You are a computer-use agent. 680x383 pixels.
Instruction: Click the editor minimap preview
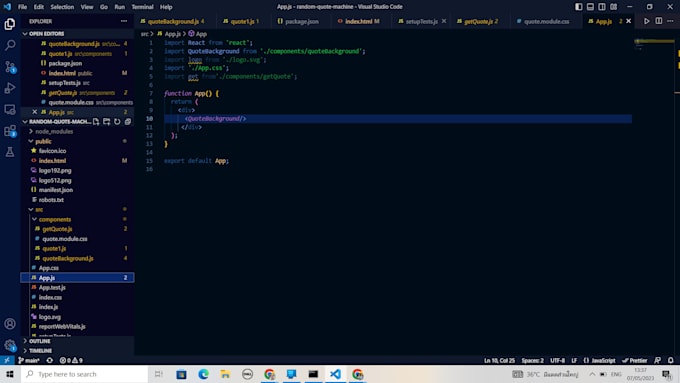pos(654,43)
